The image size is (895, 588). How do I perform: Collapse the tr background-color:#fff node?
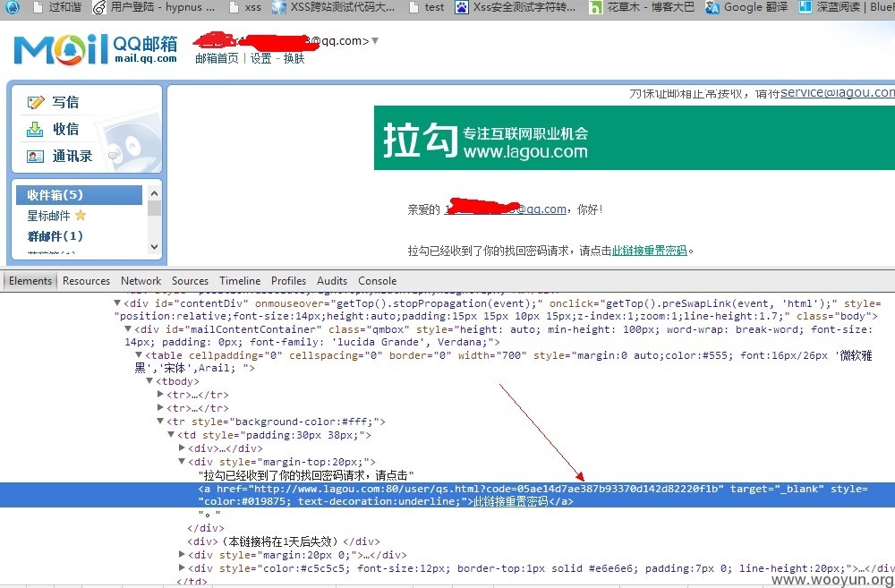pyautogui.click(x=160, y=422)
